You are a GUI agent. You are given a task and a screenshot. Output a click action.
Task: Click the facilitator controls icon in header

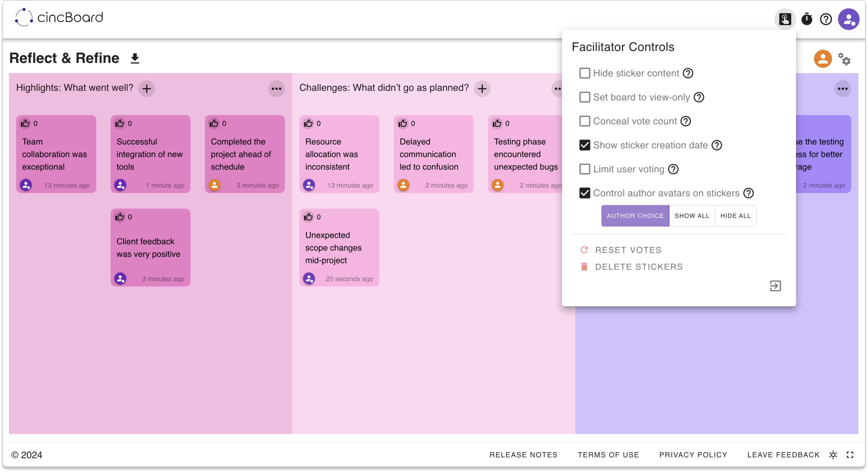tap(785, 19)
